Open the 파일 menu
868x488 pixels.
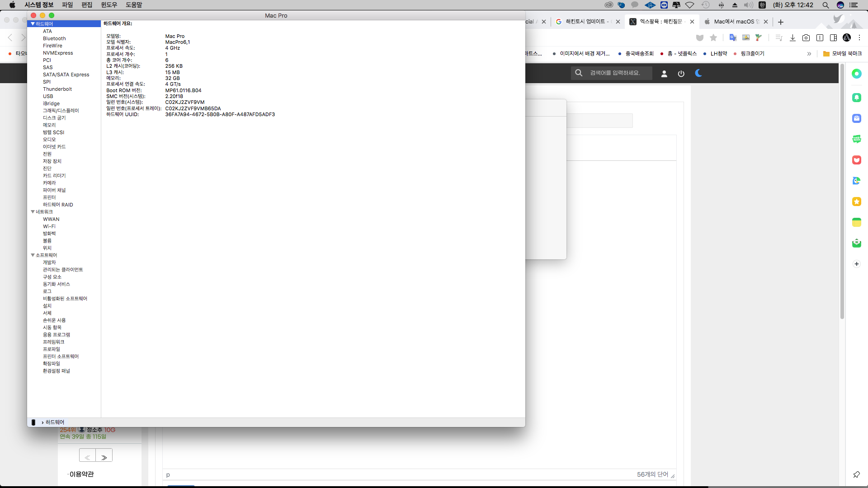(x=67, y=5)
